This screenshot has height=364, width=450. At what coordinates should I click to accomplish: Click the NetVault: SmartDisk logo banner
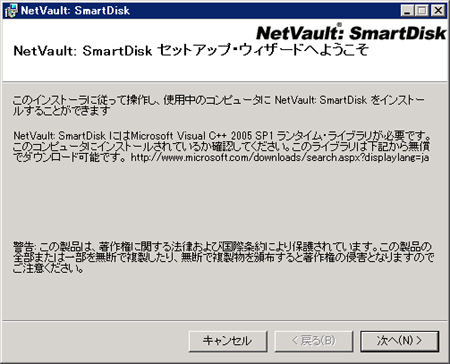(x=351, y=33)
